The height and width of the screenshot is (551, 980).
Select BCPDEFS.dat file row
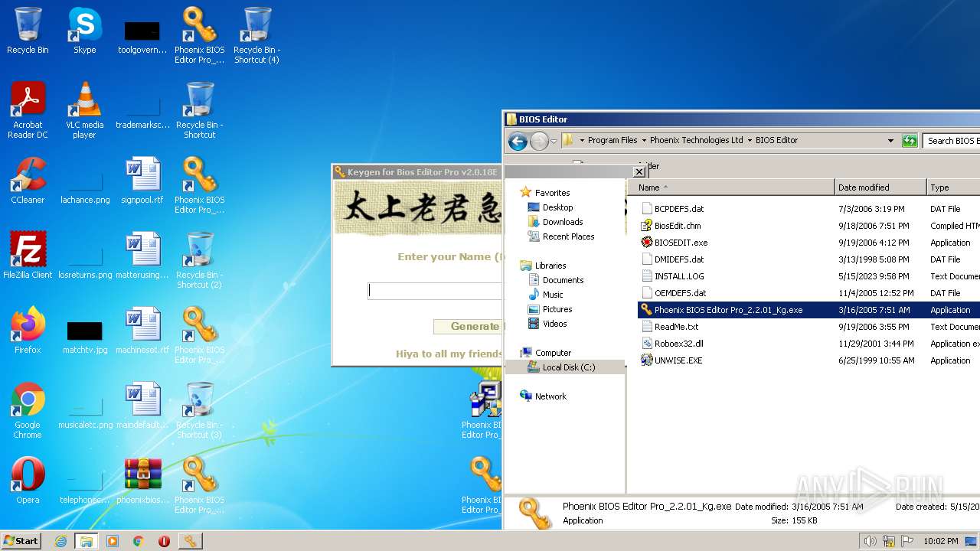coord(679,209)
